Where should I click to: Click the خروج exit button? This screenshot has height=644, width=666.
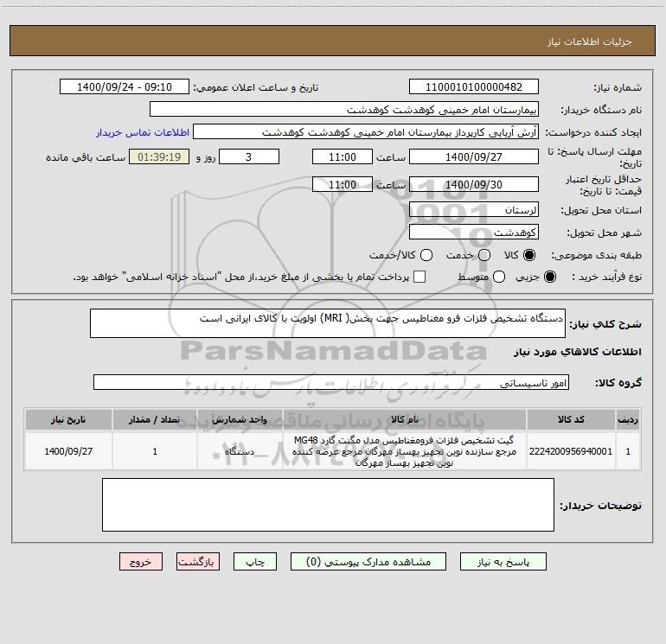(141, 562)
